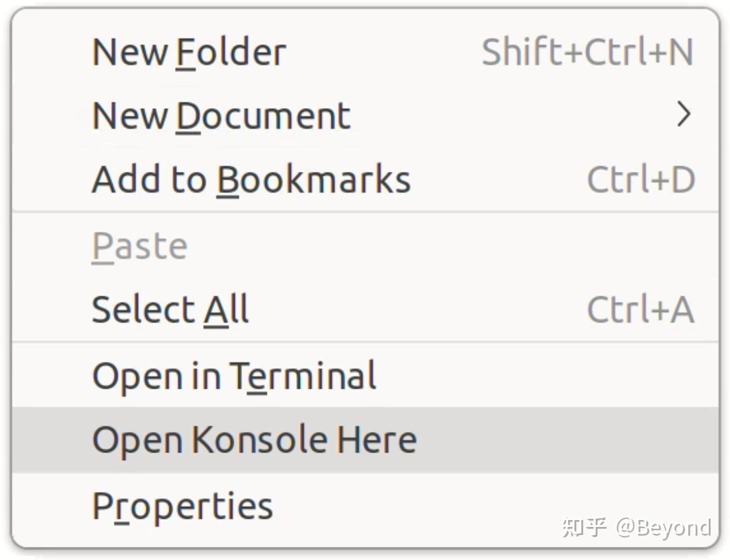730x560 pixels.
Task: Open Konsole Here
Action: tap(253, 439)
